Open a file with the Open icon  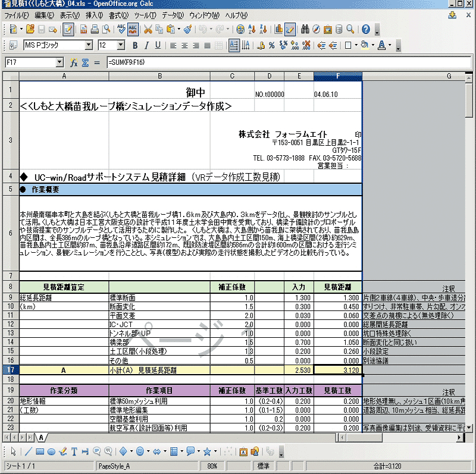pos(30,29)
